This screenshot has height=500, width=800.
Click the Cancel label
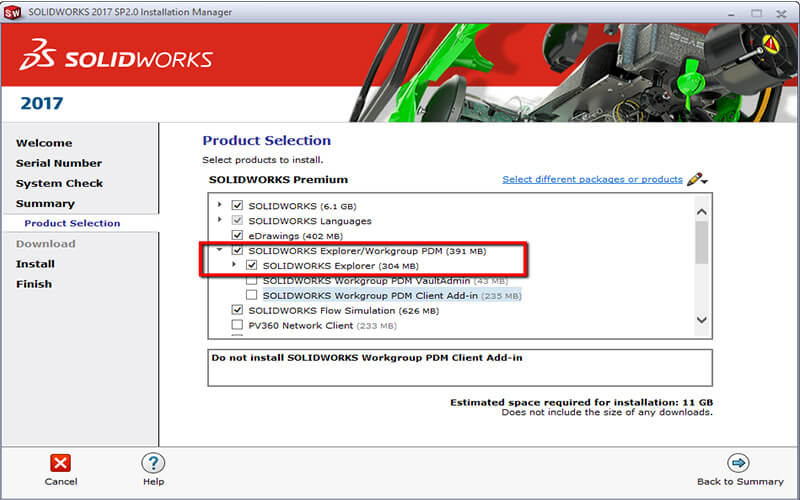click(x=61, y=482)
